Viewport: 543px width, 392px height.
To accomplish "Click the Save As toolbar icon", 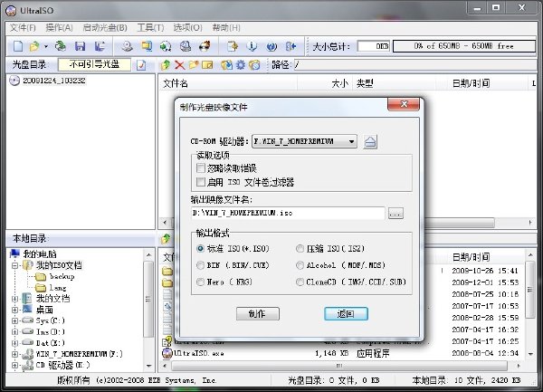I will (x=100, y=46).
